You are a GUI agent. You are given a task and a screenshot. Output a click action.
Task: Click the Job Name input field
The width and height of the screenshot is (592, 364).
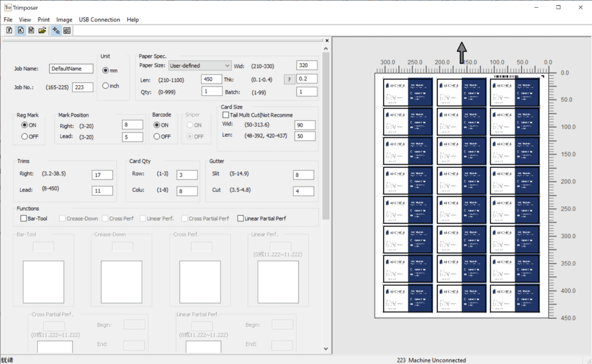coord(71,69)
